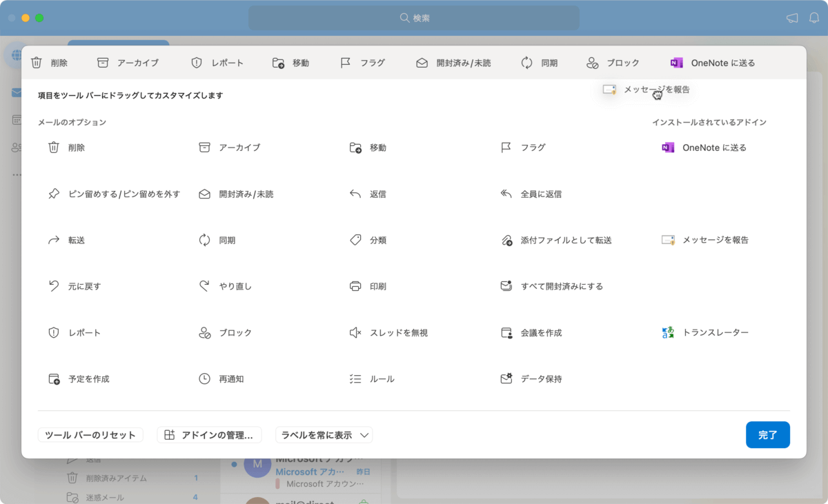Select the ルール rules option
828x504 pixels.
(372, 379)
